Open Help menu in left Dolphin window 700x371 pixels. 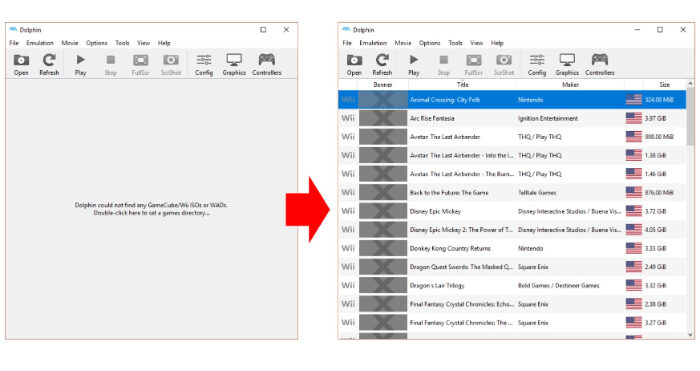coord(164,43)
